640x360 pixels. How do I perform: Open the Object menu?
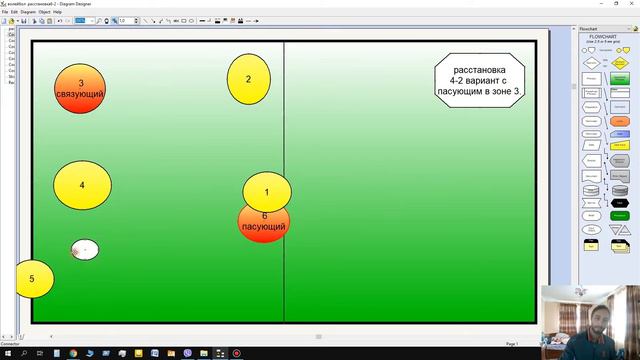[44, 12]
